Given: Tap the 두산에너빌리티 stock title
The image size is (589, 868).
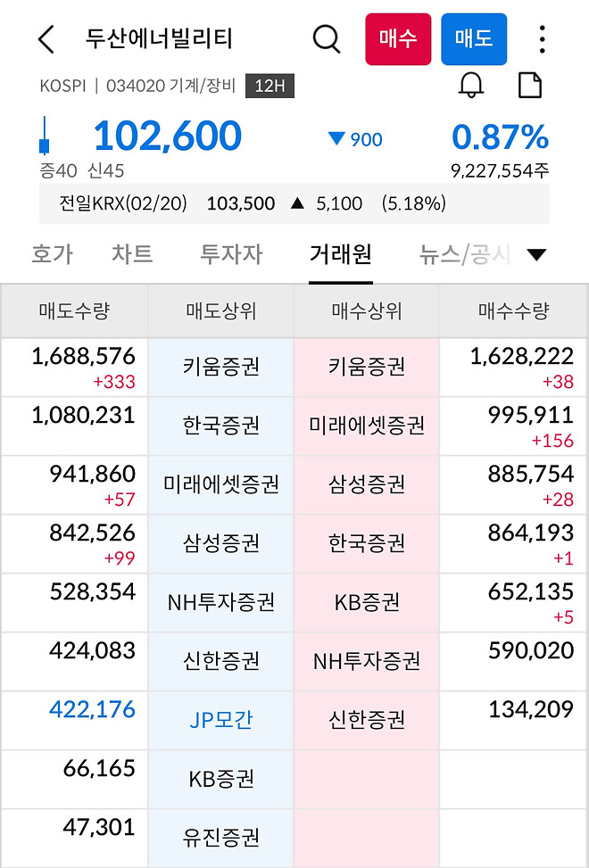Looking at the screenshot, I should click(159, 39).
